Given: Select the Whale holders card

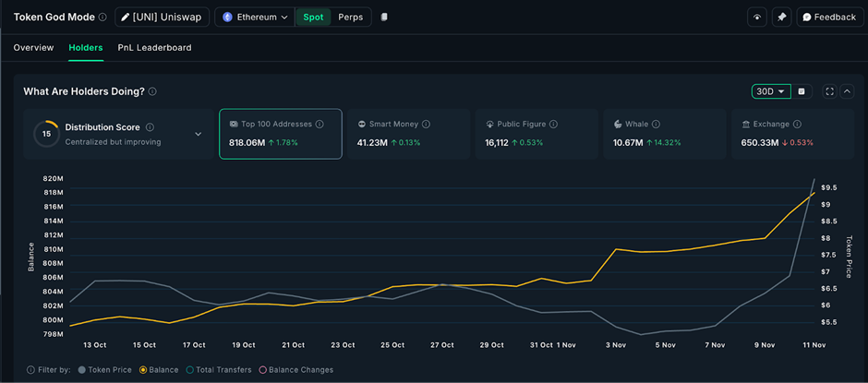Looking at the screenshot, I should pos(664,134).
